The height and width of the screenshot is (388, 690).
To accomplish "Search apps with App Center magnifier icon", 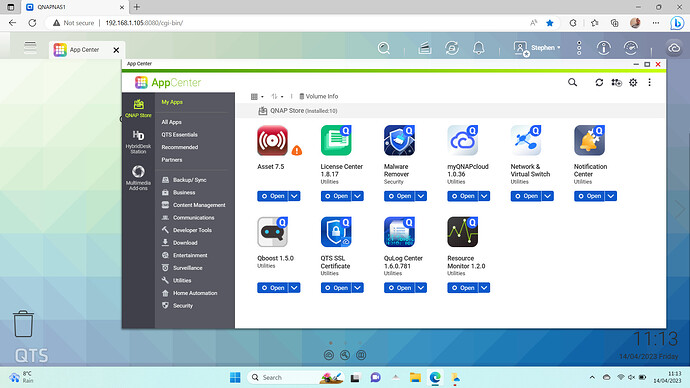I will [572, 82].
